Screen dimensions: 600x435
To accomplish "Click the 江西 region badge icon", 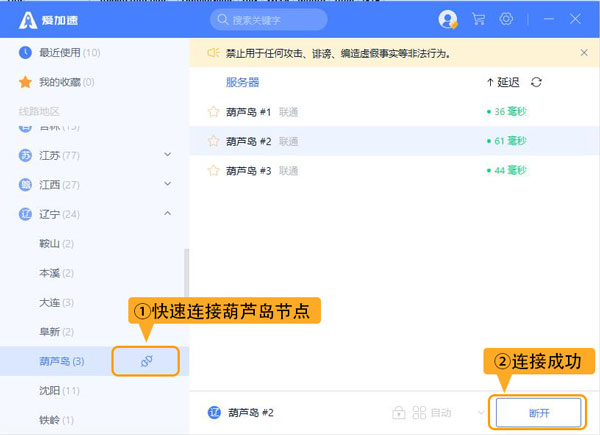I will [25, 185].
